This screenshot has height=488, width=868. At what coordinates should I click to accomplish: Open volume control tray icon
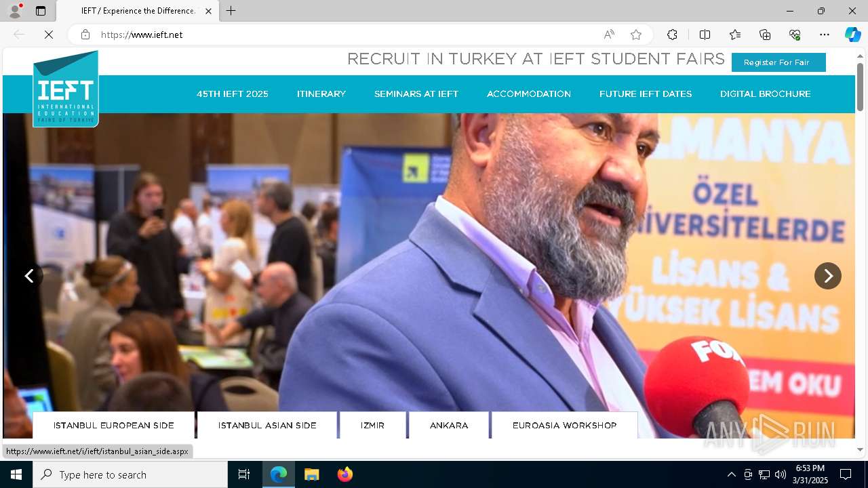pyautogui.click(x=781, y=474)
